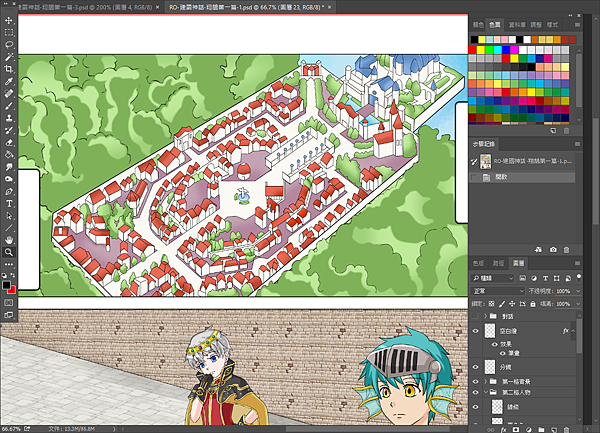Open the Layers panel menu
This screenshot has height=433, width=600.
(577, 263)
